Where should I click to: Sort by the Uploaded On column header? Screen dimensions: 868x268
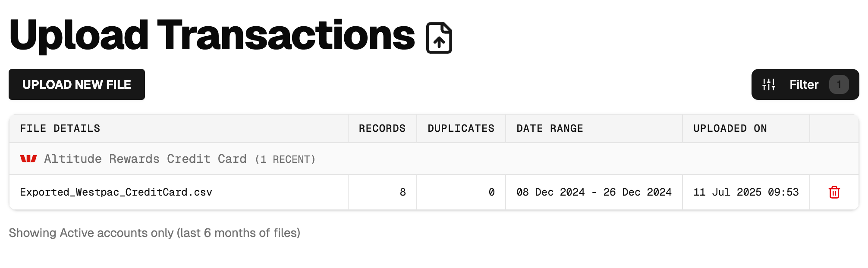point(730,128)
